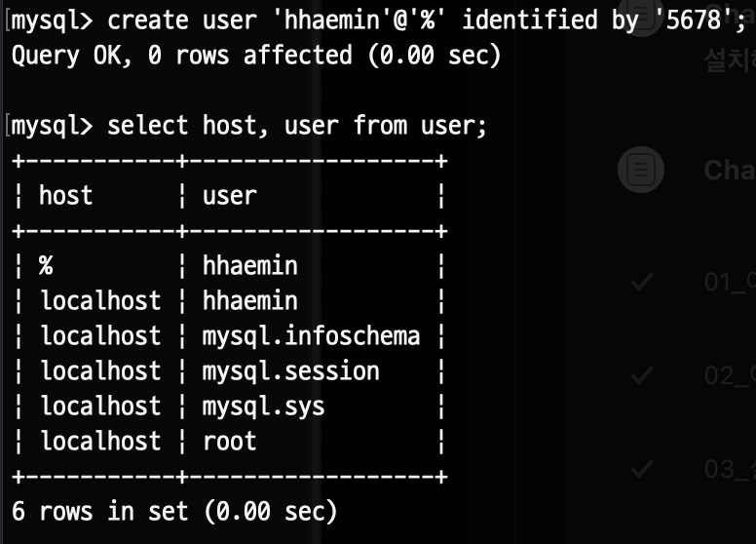Open the faded lesson item starting with 01_
The width and height of the screenshot is (756, 544).
click(730, 282)
